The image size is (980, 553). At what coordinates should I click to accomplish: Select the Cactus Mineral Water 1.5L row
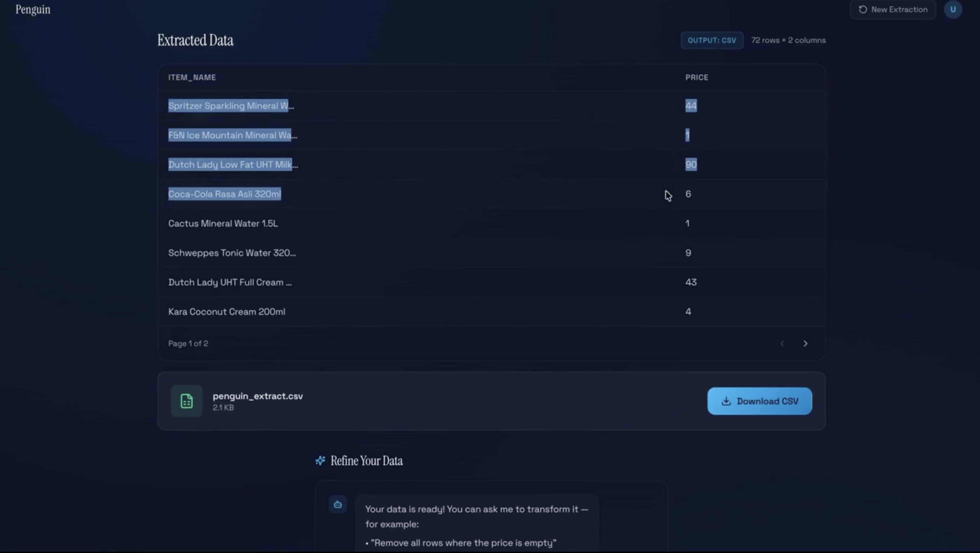(x=223, y=223)
